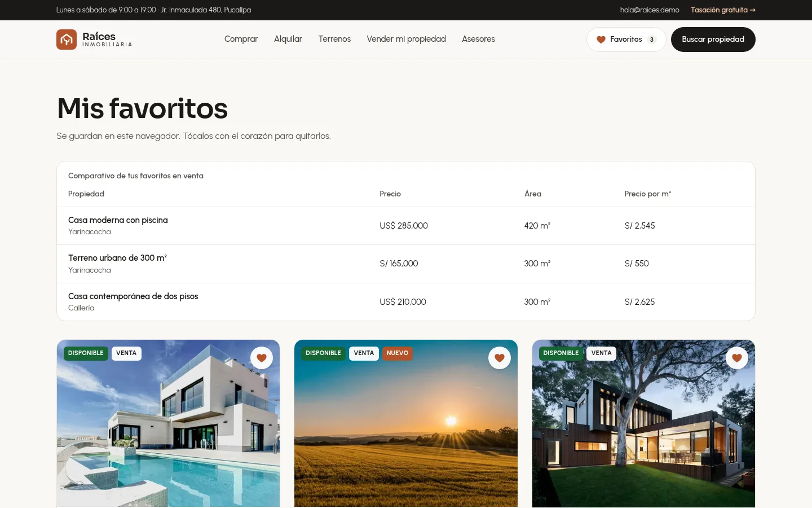812x508 pixels.
Task: Toggle the heart on the sunset field card
Action: coord(500,358)
